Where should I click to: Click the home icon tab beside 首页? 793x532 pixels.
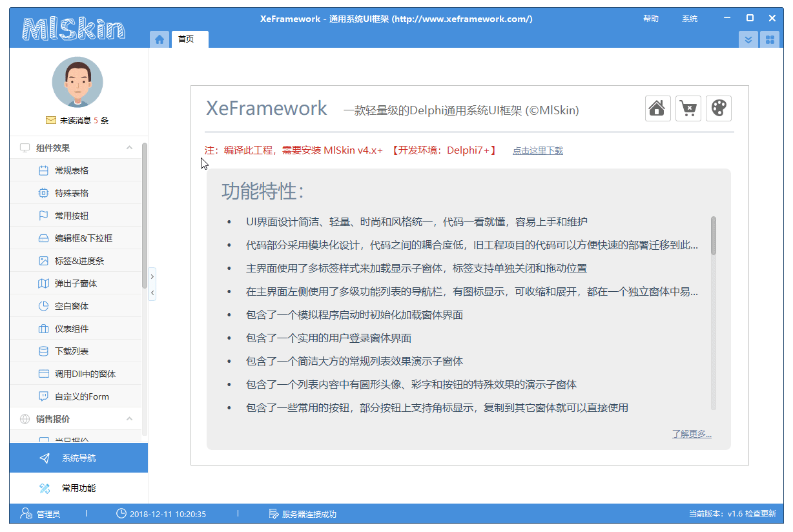160,39
